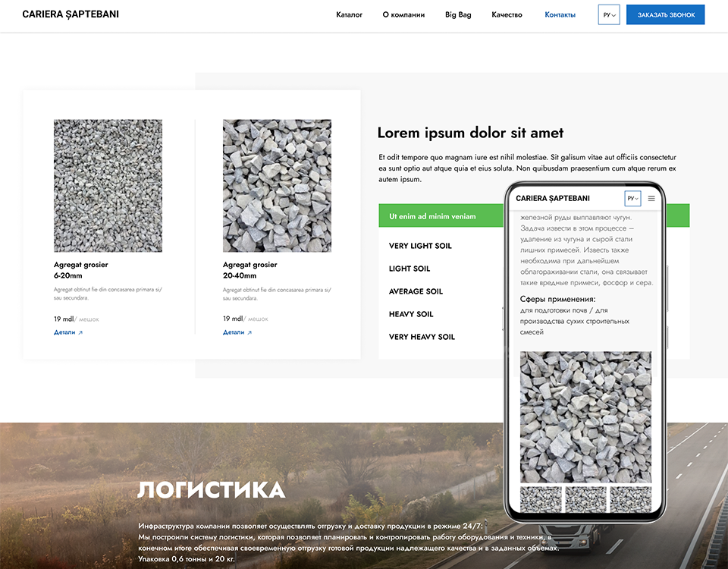Select the VERY LIGHT SOIL option
This screenshot has width=728, height=569.
point(420,246)
